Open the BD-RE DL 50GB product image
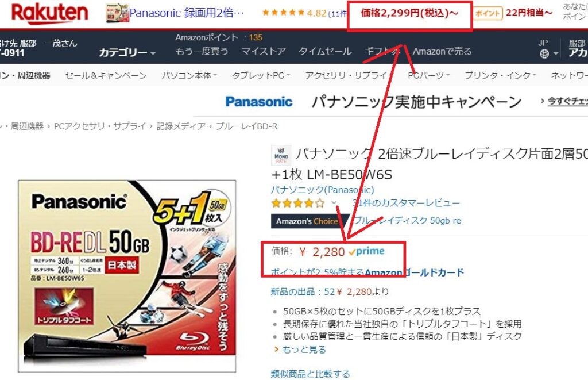The width and height of the screenshot is (588, 380). [127, 276]
